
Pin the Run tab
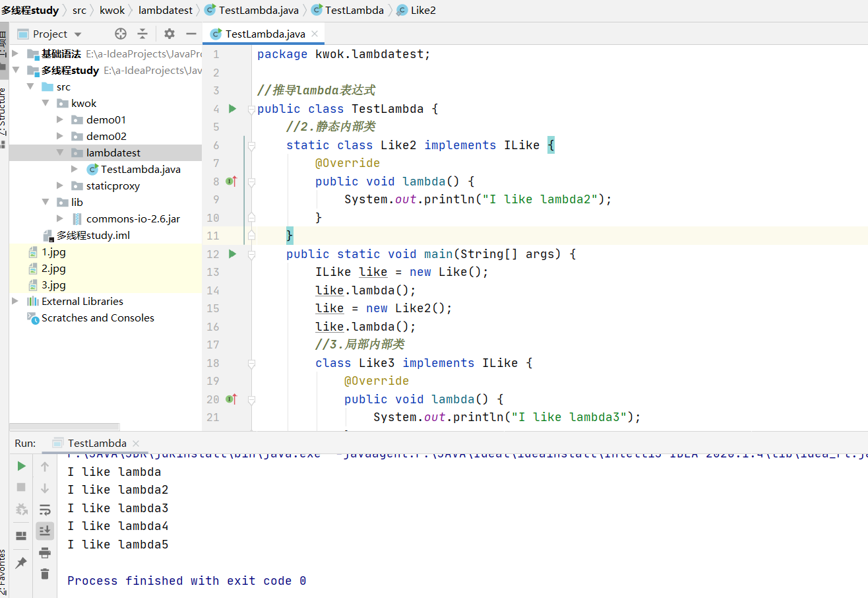[21, 563]
